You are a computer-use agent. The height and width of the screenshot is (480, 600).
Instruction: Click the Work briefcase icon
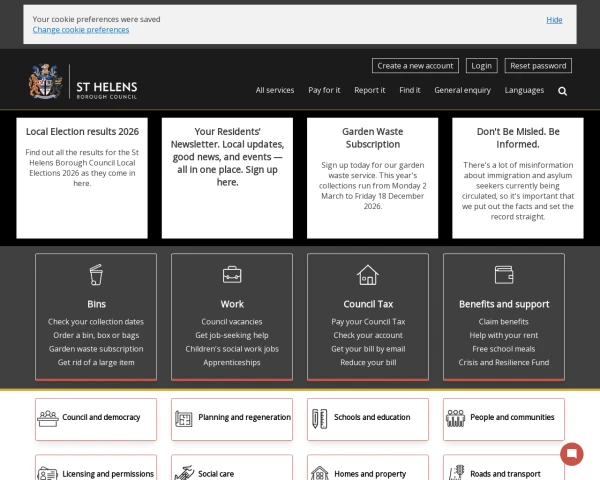[232, 274]
